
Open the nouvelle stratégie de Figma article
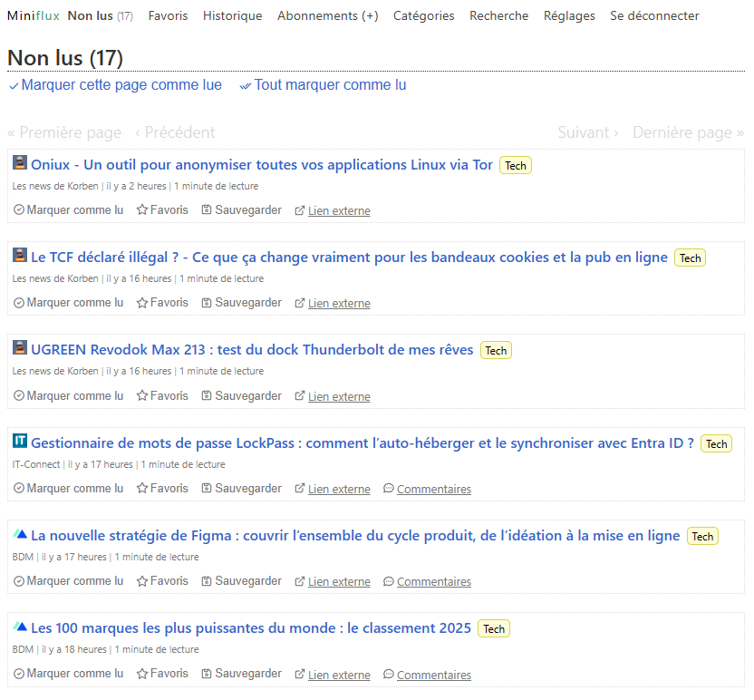355,536
